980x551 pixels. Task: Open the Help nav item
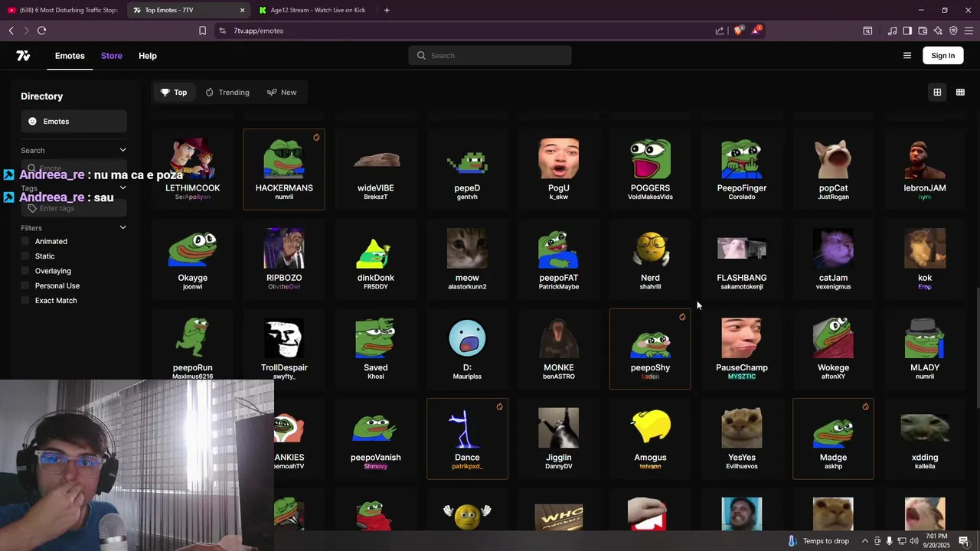pyautogui.click(x=148, y=56)
